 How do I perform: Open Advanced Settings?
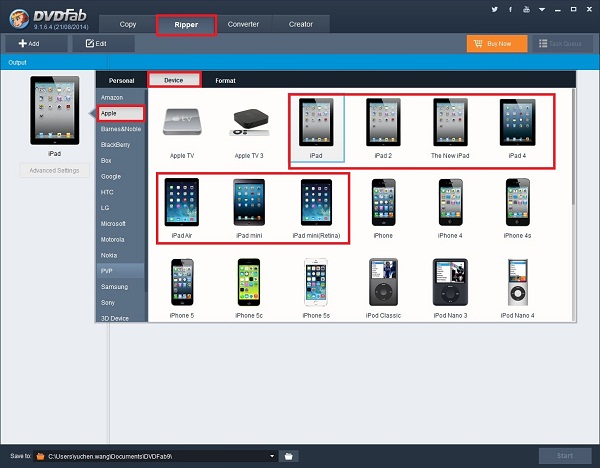tap(54, 170)
